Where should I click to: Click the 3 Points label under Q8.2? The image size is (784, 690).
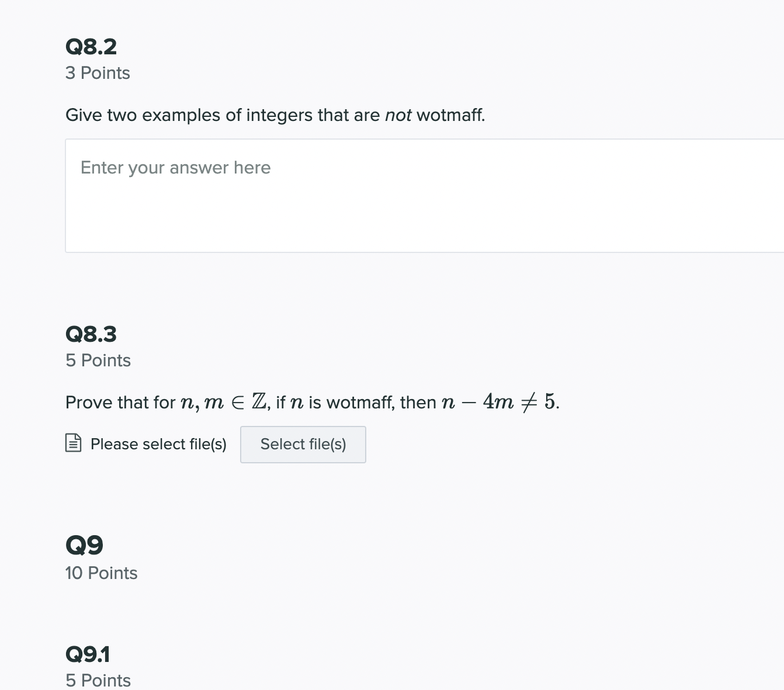(x=98, y=73)
